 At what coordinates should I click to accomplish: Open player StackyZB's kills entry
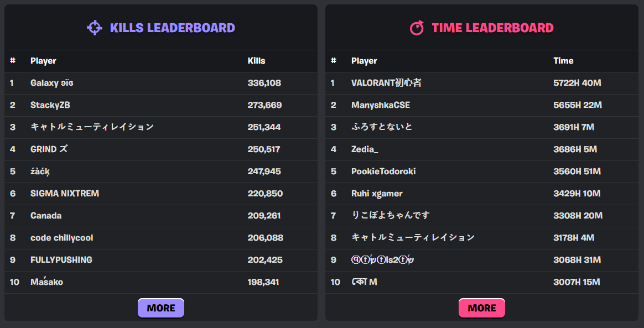point(50,105)
